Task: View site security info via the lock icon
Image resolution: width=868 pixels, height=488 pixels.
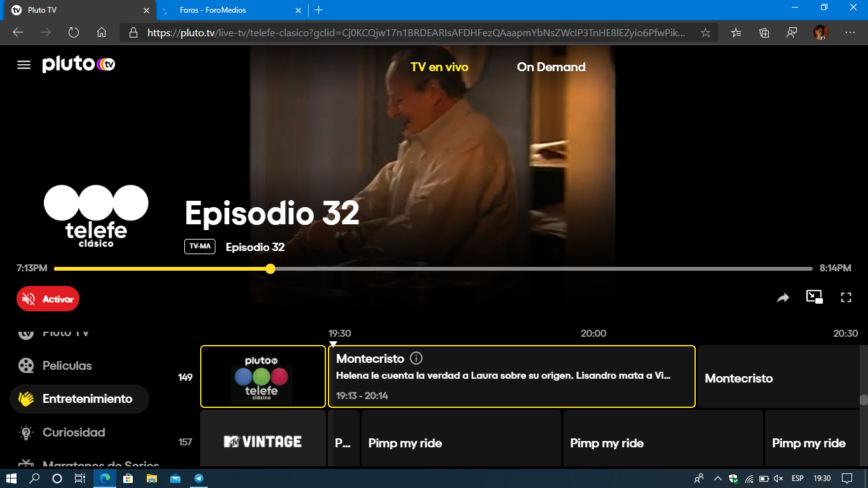Action: 133,32
